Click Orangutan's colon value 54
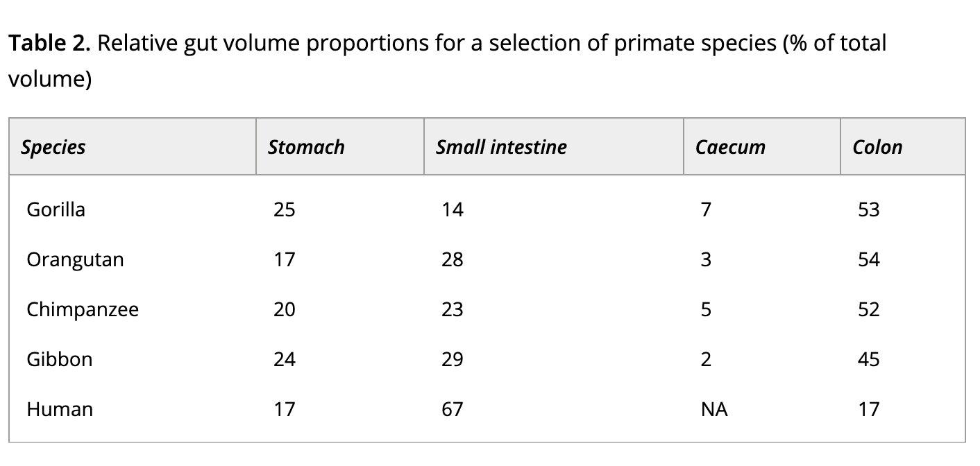Image resolution: width=980 pixels, height=466 pixels. pyautogui.click(x=868, y=259)
